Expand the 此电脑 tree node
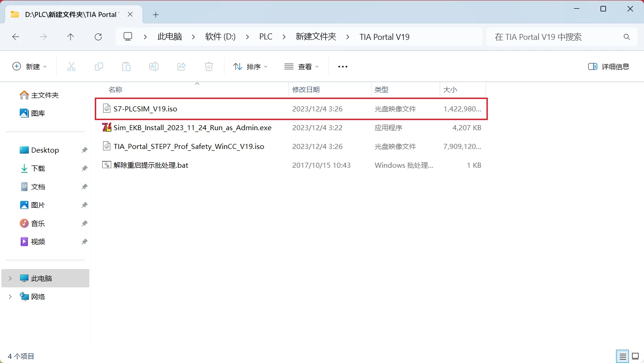 pos(10,278)
